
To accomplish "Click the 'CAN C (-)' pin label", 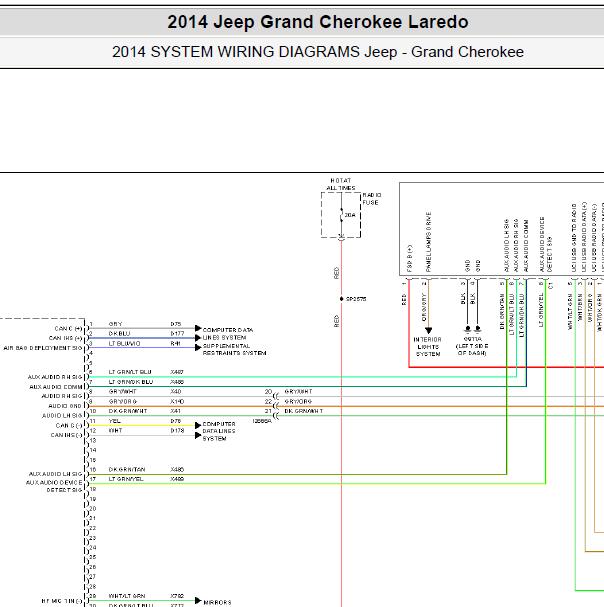I will 69,425.
